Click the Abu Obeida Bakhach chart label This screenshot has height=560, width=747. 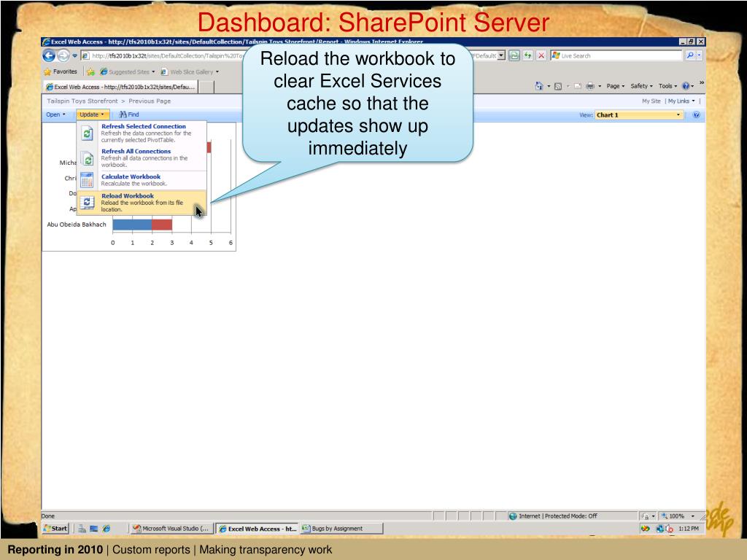point(77,225)
